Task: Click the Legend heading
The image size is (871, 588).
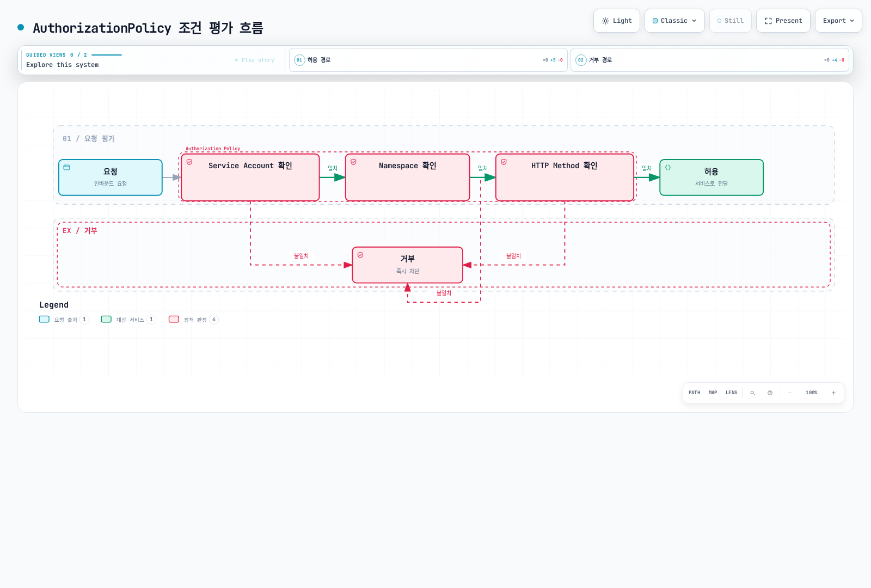Action: [x=54, y=305]
